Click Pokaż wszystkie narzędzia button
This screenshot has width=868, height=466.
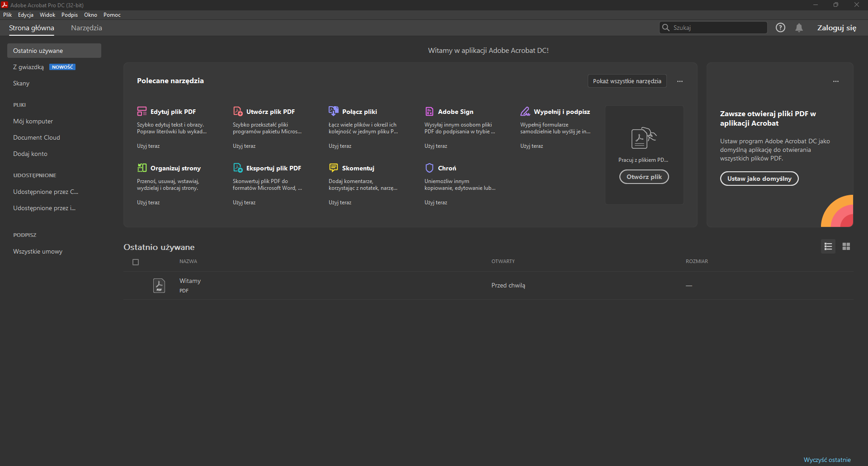[x=627, y=81]
